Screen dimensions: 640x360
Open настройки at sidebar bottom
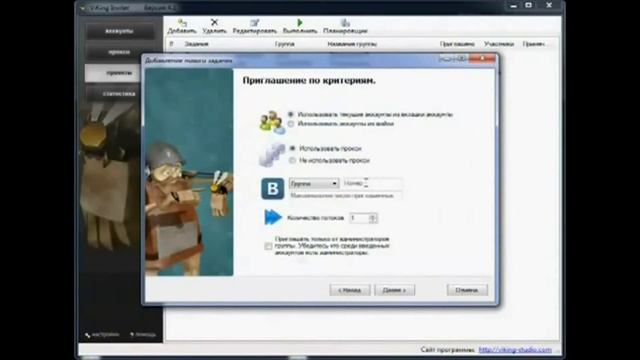102,334
